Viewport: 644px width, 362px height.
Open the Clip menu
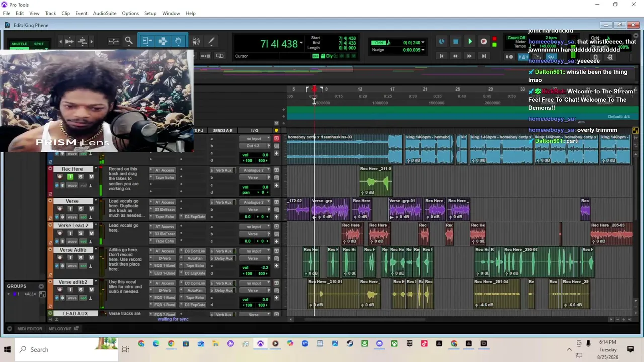(66, 13)
